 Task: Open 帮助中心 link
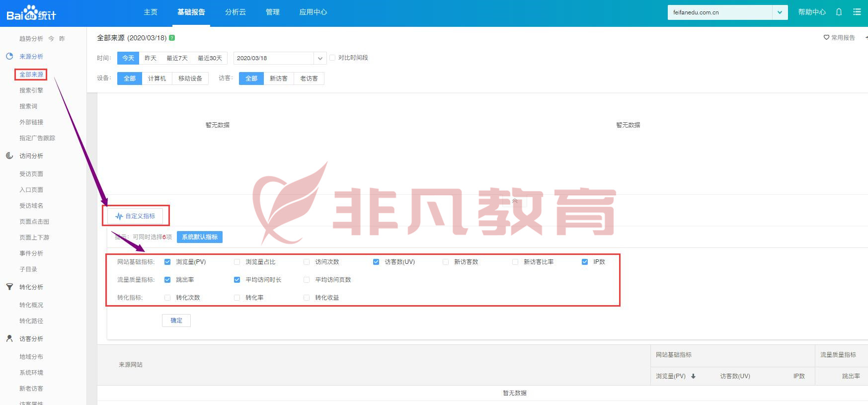[x=812, y=12]
